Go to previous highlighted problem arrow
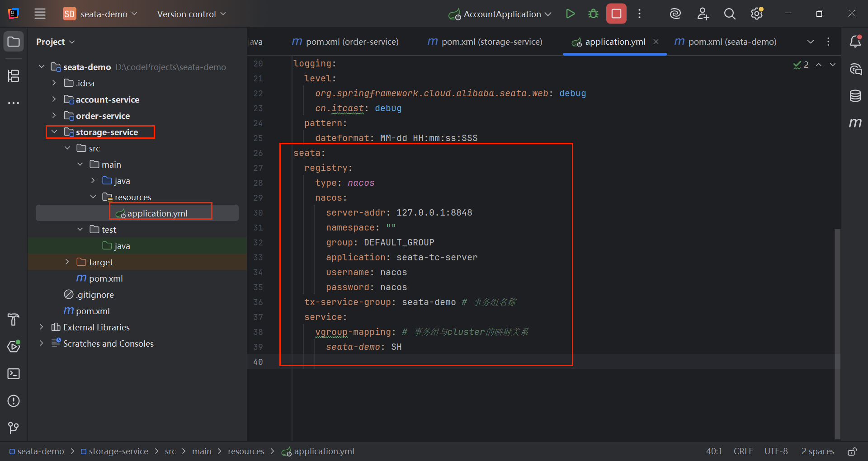Image resolution: width=868 pixels, height=461 pixels. click(x=819, y=65)
